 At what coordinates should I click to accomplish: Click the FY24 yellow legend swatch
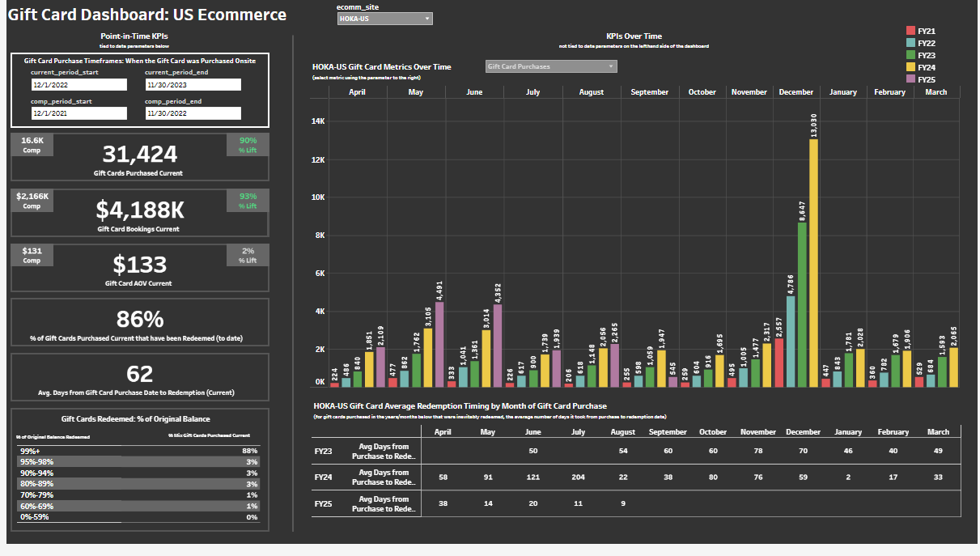[911, 67]
